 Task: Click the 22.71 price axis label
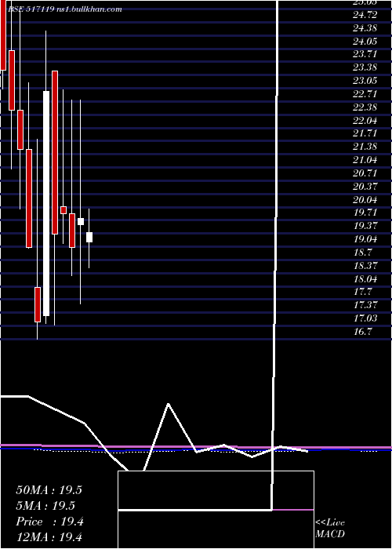pyautogui.click(x=365, y=94)
